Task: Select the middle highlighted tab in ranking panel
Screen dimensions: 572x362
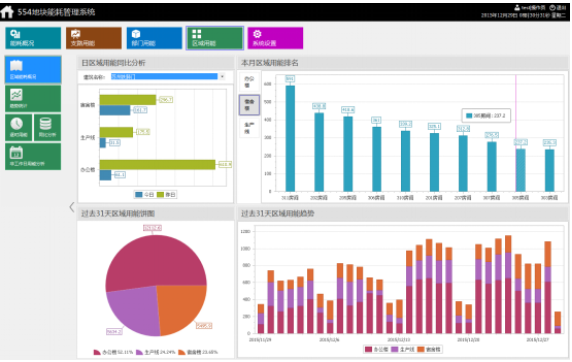Action: click(x=249, y=105)
